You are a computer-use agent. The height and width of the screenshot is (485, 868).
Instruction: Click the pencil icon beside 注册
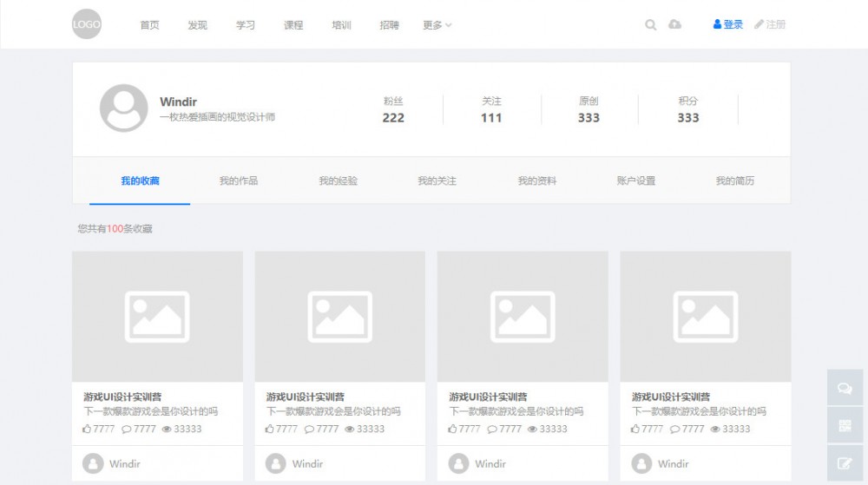pyautogui.click(x=759, y=24)
